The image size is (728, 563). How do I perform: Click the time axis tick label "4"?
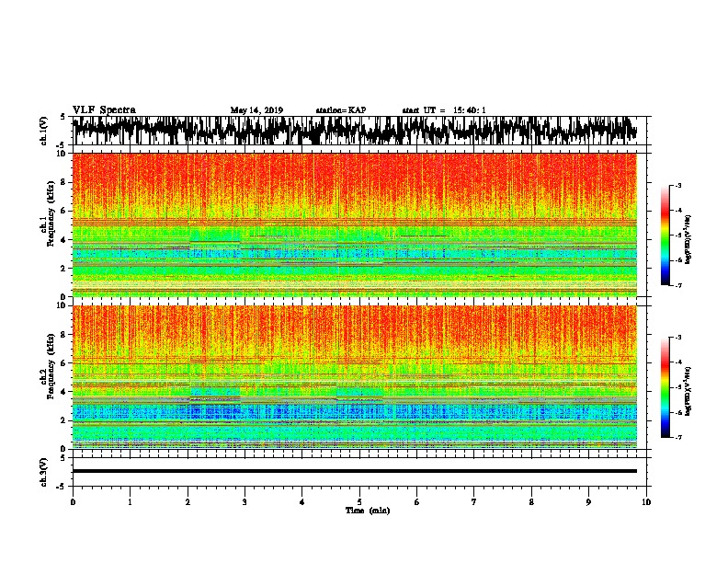(302, 502)
